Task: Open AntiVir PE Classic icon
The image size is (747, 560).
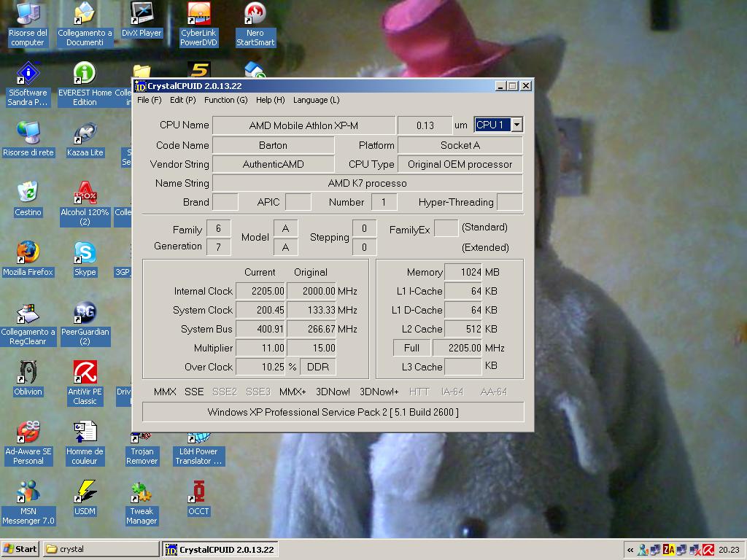Action: click(85, 383)
